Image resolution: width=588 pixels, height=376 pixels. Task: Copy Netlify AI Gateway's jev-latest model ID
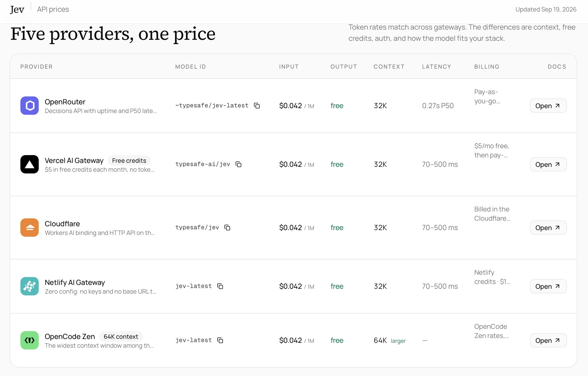(x=220, y=286)
